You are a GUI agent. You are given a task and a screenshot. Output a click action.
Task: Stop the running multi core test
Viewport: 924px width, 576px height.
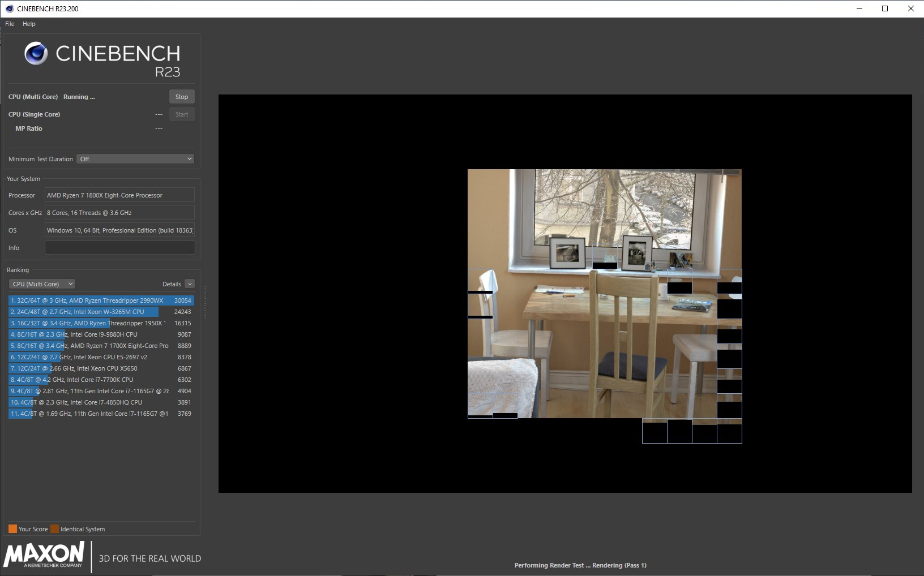[x=182, y=97]
